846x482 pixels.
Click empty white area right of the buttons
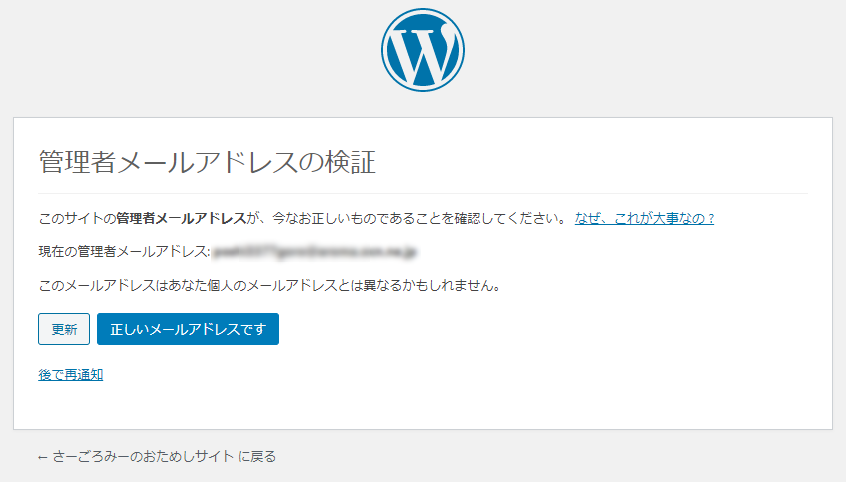click(x=550, y=329)
